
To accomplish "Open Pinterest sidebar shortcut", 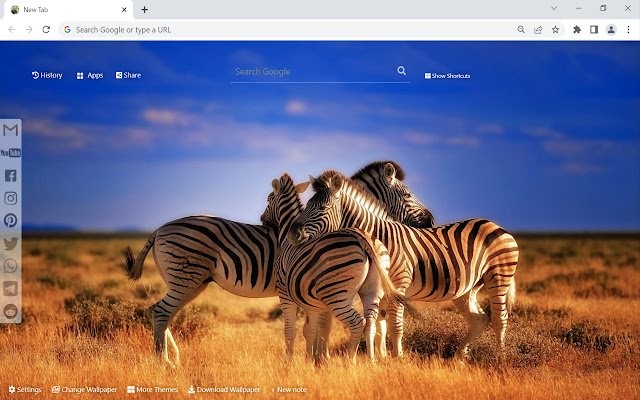I will [x=11, y=220].
